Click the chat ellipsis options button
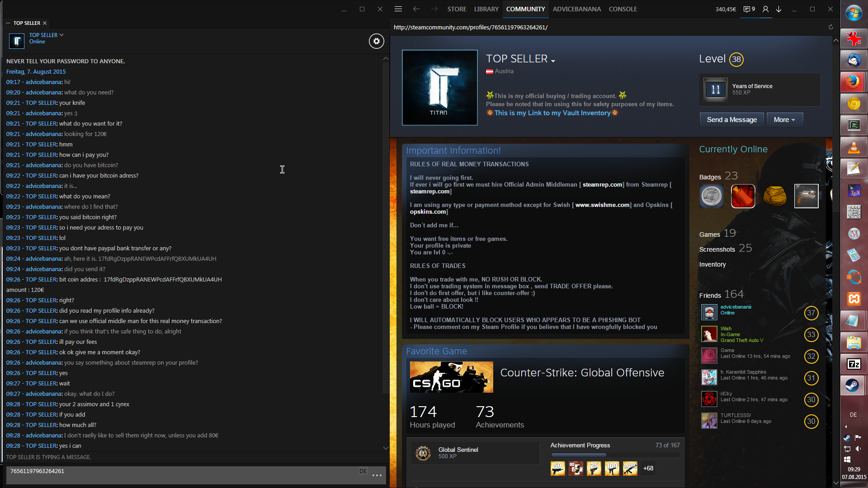This screenshot has height=488, width=868. [x=377, y=475]
